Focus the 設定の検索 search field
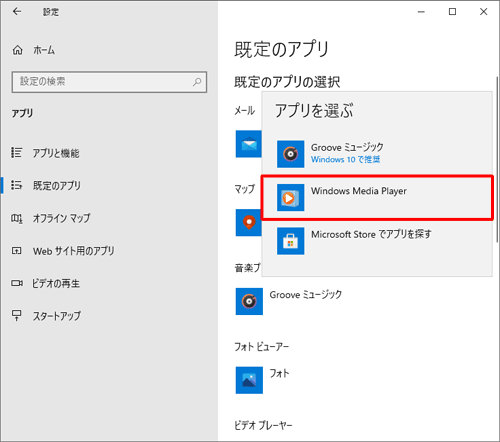The width and height of the screenshot is (500, 442). tap(109, 82)
